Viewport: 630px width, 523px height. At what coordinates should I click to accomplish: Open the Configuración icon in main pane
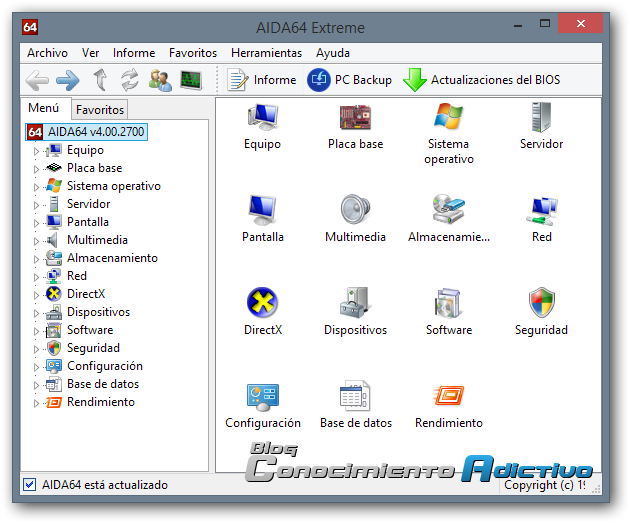point(263,397)
